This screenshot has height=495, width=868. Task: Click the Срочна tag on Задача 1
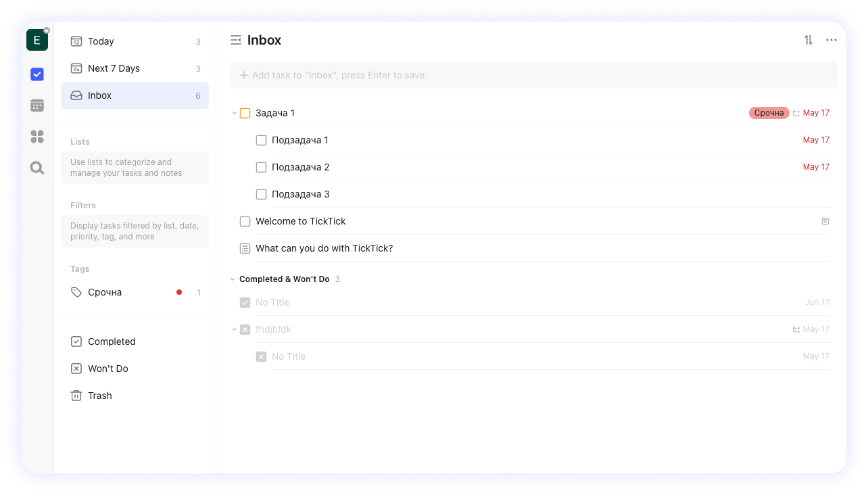click(769, 113)
